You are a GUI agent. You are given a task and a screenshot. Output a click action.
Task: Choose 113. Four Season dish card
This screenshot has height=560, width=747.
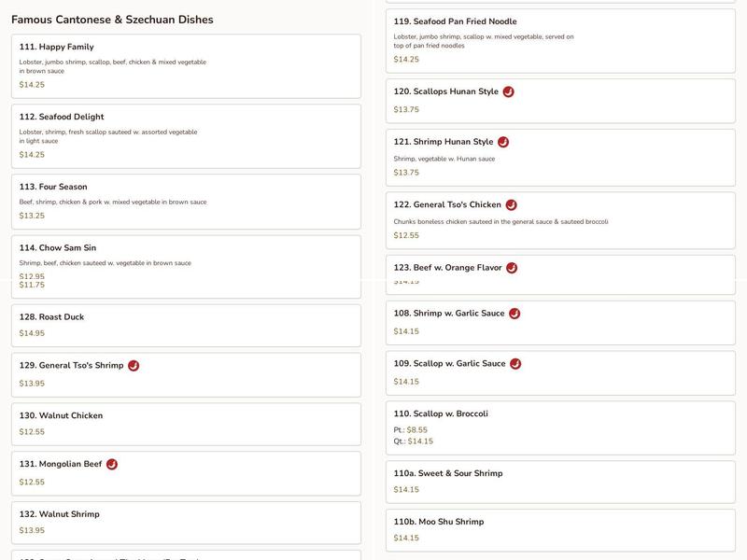click(186, 201)
